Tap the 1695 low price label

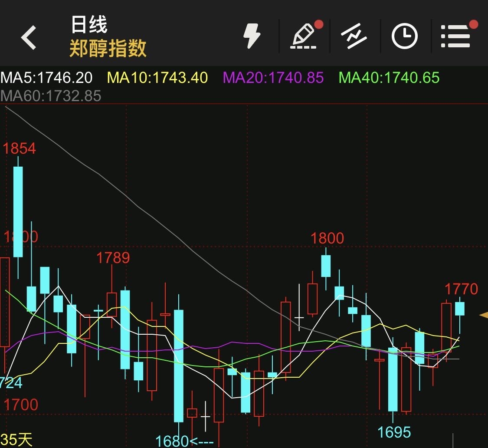click(x=394, y=432)
